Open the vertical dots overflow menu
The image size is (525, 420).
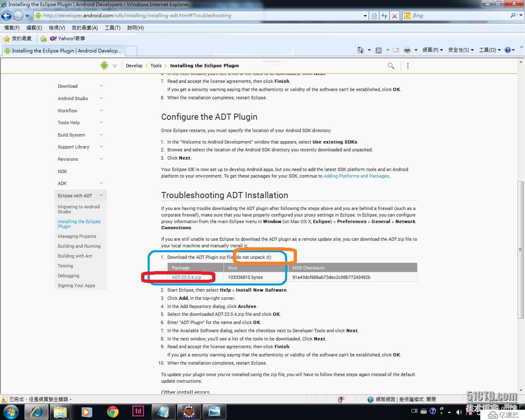[x=408, y=66]
